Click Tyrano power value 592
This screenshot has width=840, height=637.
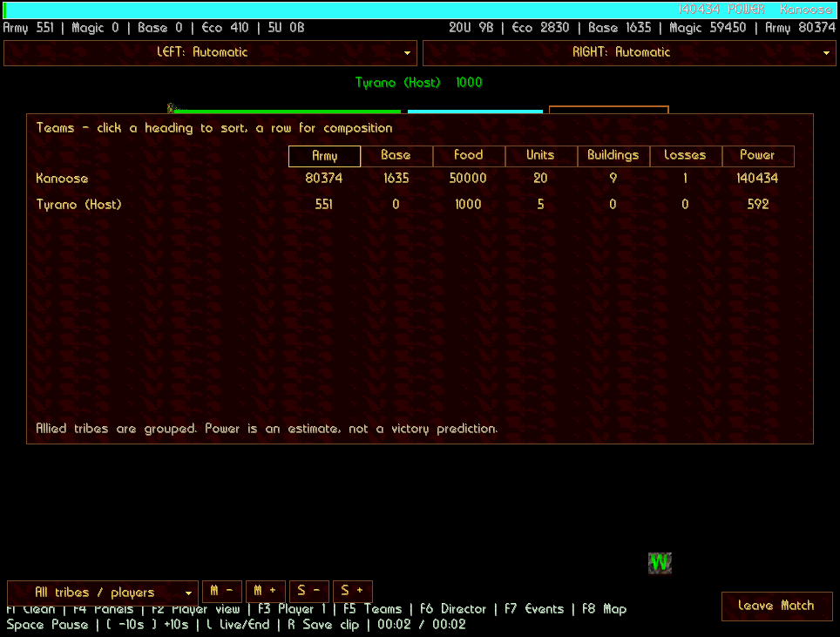[x=758, y=205]
